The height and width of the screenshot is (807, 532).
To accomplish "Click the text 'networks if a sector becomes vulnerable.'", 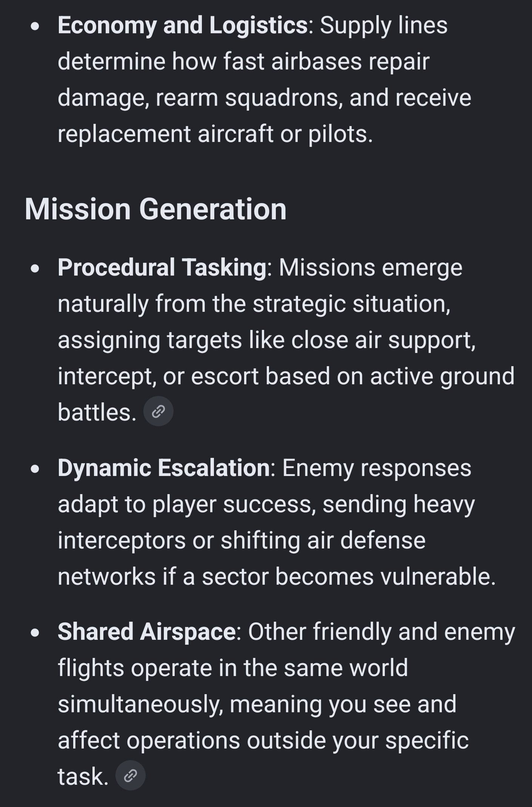I will pos(277,576).
